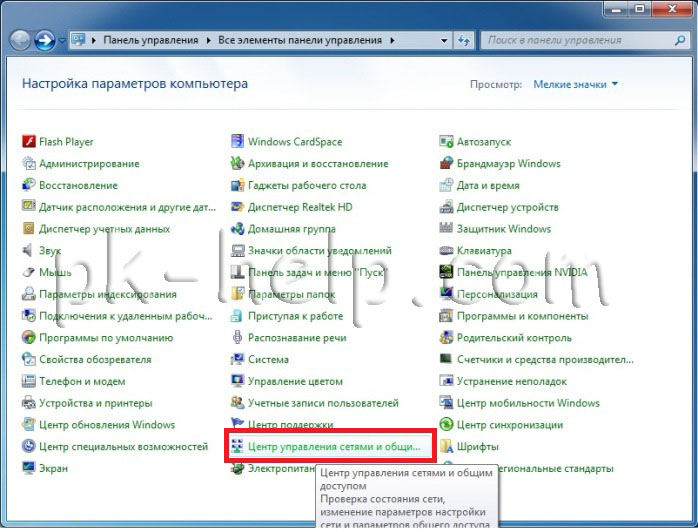
Task: Click Параметры индексирования link
Action: pos(108,294)
